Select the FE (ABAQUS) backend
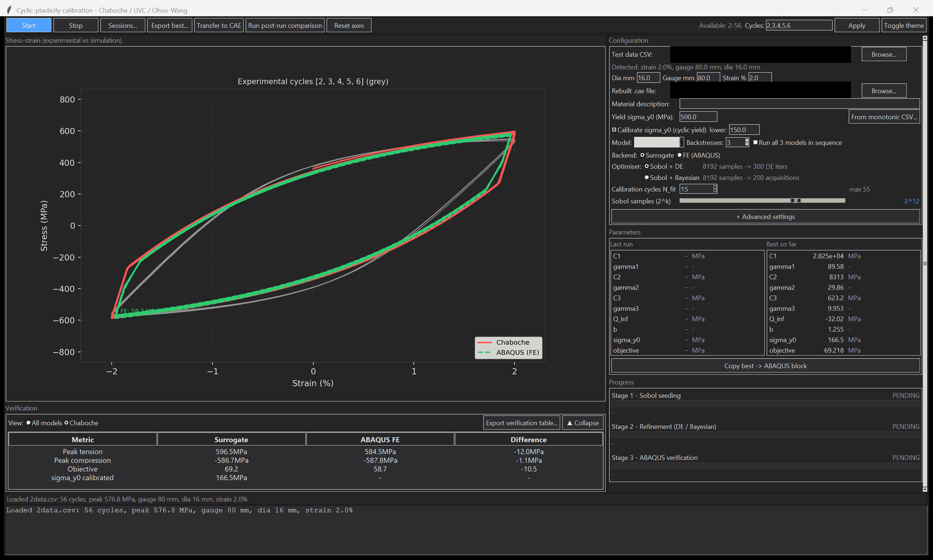This screenshot has width=933, height=560. point(679,155)
